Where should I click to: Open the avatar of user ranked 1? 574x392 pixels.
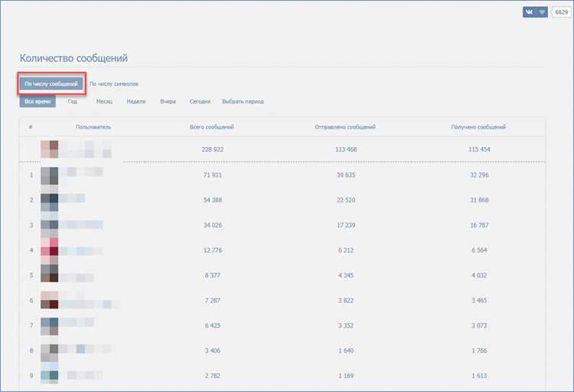pyautogui.click(x=50, y=176)
